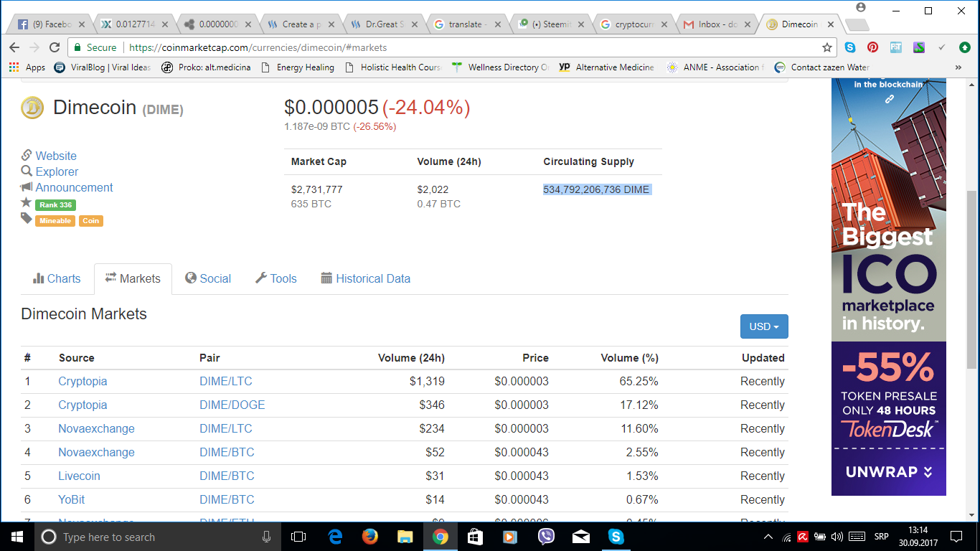
Task: Show the overflow bookmarks chevron
Action: (958, 67)
